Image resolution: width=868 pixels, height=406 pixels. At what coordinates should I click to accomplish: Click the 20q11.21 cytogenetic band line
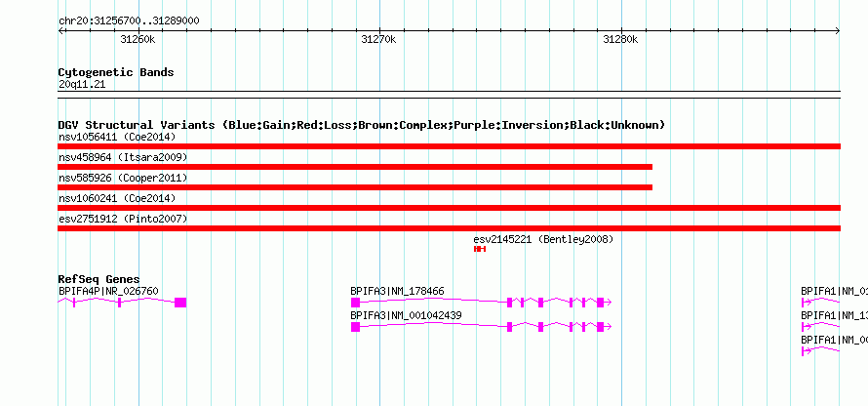pos(449,95)
